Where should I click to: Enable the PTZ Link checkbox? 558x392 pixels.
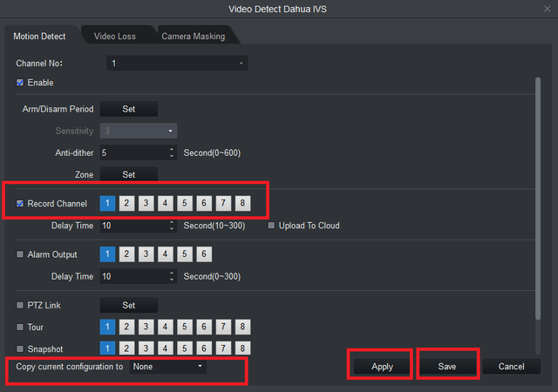click(x=20, y=305)
